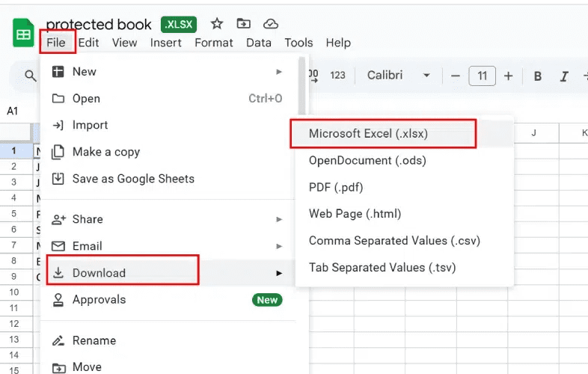Click the Google Sheets logo icon
Screen dimensions: 588x374
tap(24, 34)
